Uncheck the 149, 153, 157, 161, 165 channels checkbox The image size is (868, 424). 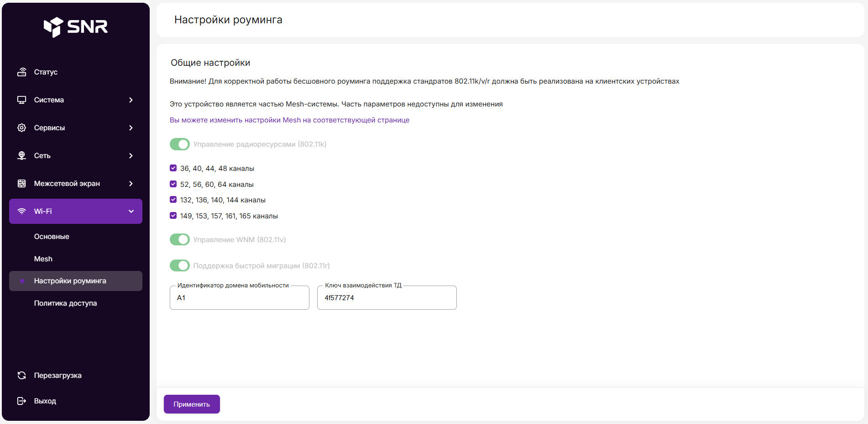173,216
